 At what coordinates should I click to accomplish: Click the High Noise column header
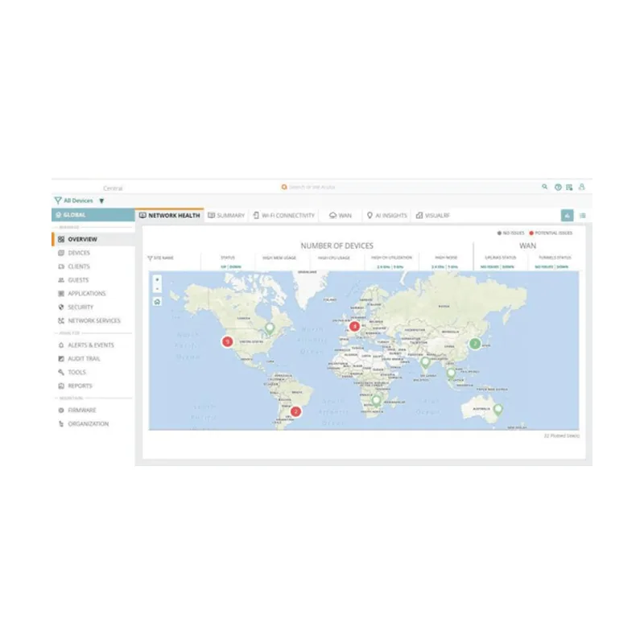pyautogui.click(x=446, y=258)
